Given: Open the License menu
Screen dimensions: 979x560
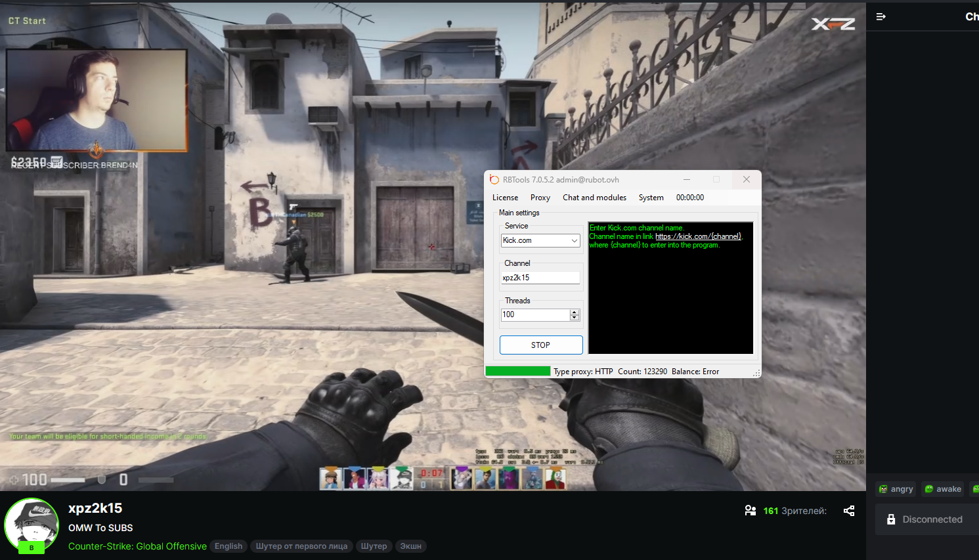Looking at the screenshot, I should click(505, 198).
